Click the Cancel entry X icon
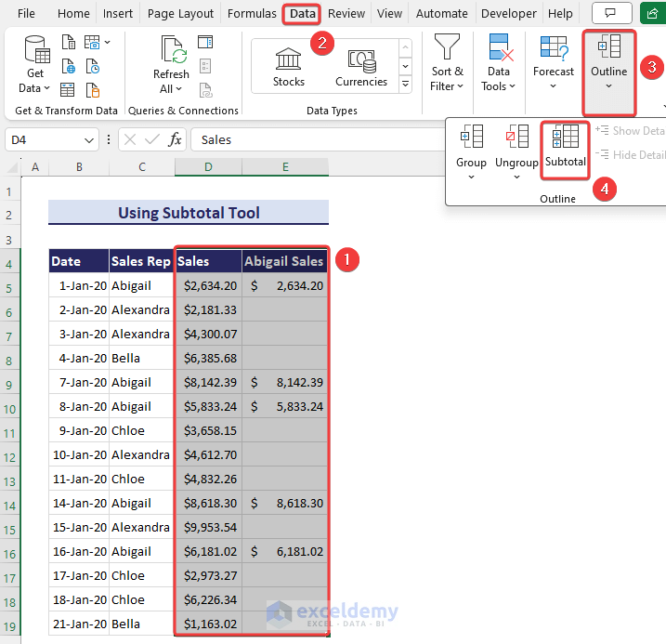 [x=130, y=139]
